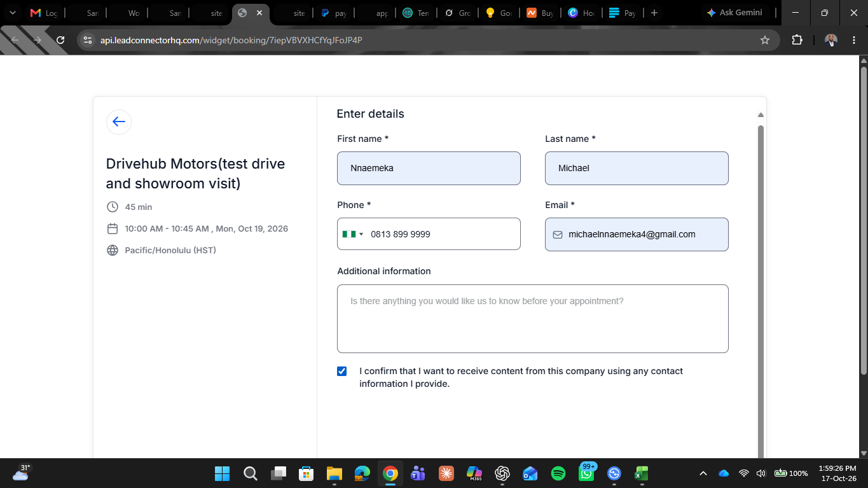The image size is (868, 488).
Task: Switch to the Gmail tab
Action: click(44, 13)
